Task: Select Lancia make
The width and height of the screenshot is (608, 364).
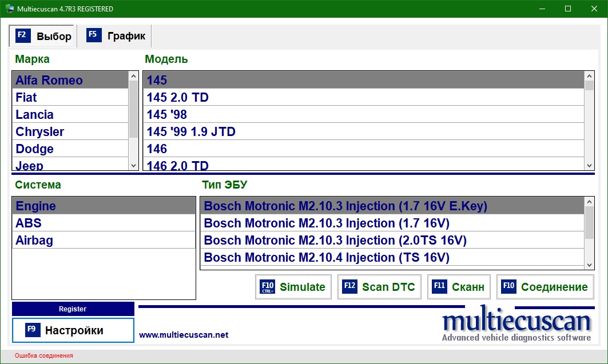Action: (70, 114)
